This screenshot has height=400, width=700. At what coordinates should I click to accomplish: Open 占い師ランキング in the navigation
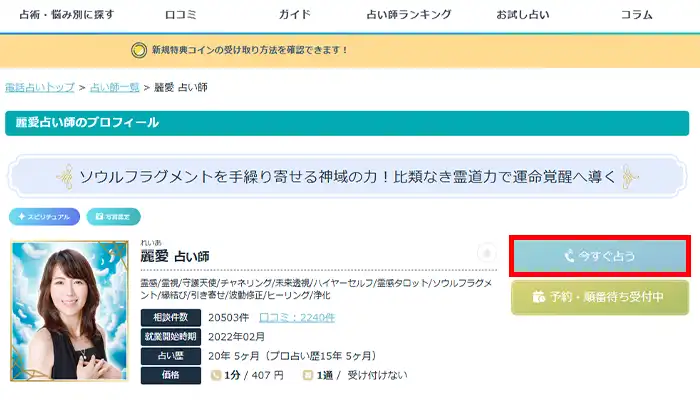pyautogui.click(x=410, y=15)
